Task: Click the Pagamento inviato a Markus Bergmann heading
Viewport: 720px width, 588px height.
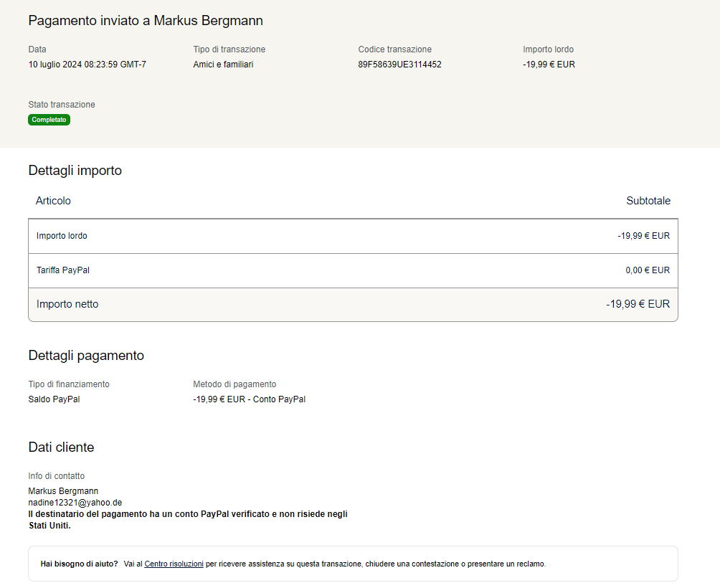Action: click(146, 21)
